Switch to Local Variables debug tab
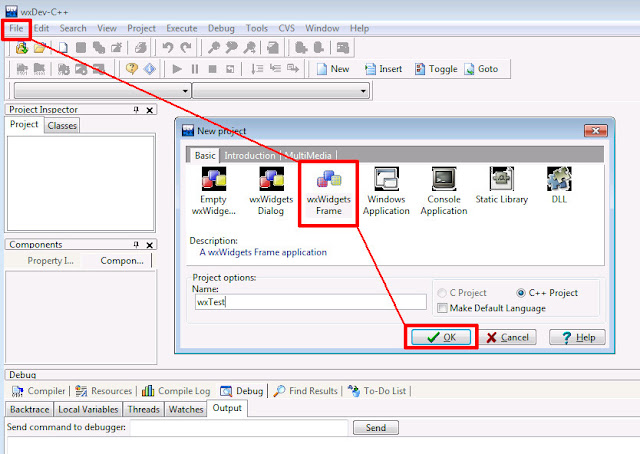This screenshot has height=454, width=640. [88, 409]
